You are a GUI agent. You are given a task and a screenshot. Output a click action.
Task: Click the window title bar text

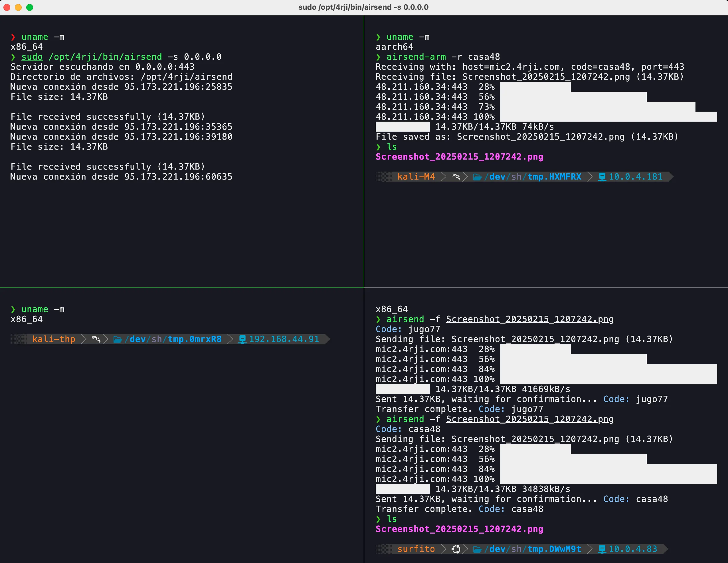(363, 7)
